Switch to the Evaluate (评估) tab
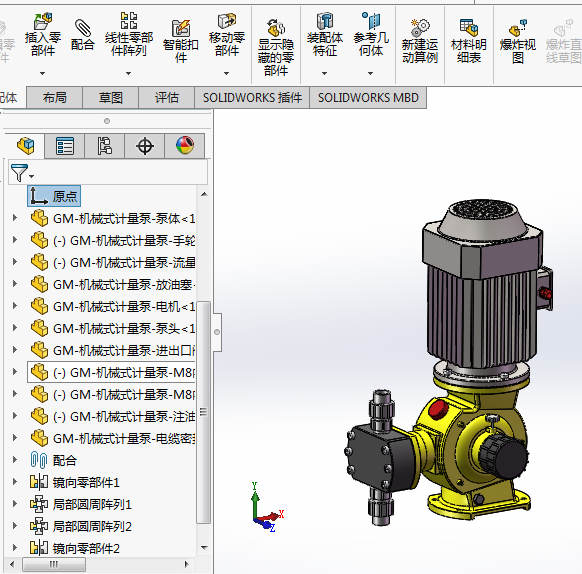The image size is (582, 574). [167, 98]
